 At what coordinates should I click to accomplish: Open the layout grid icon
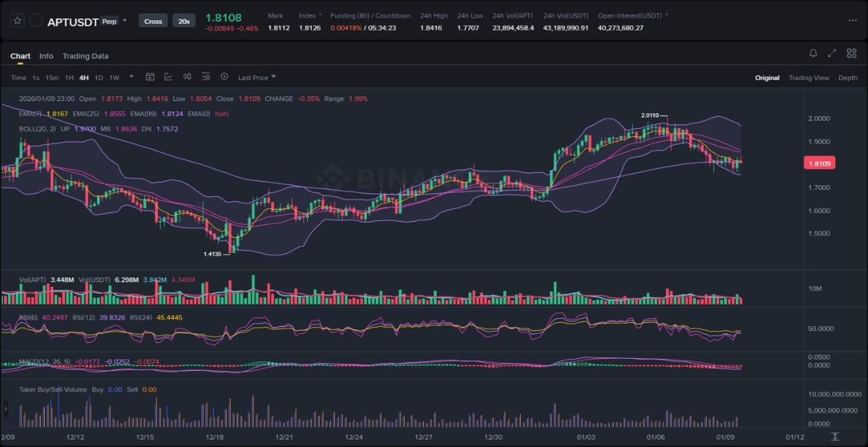point(851,53)
